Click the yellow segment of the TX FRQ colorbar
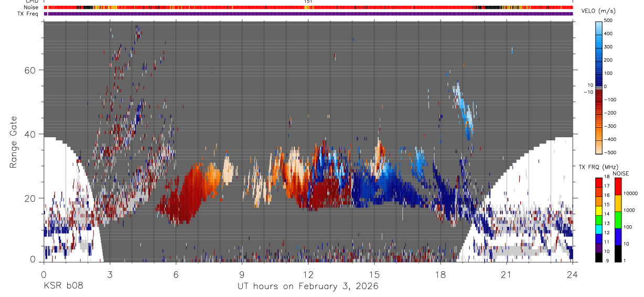 point(599,210)
